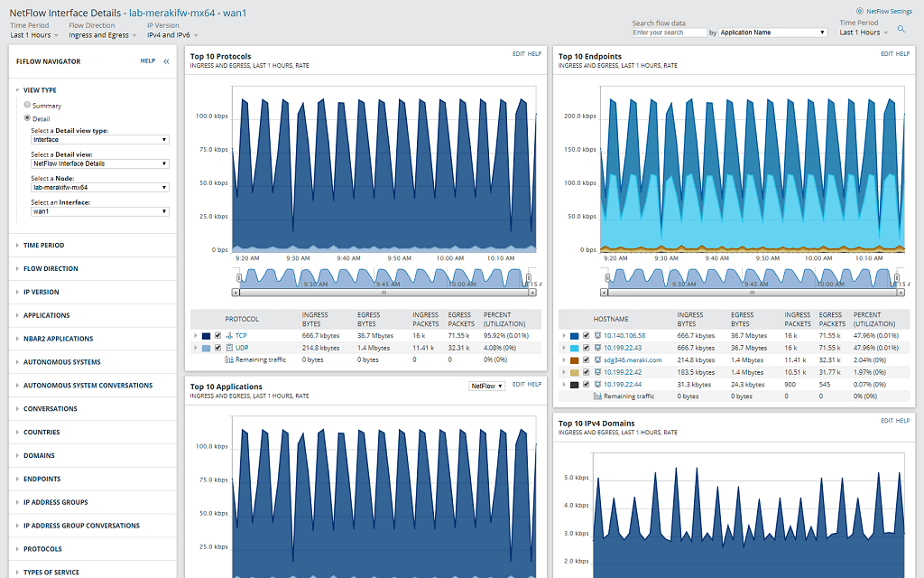924x578 pixels.
Task: Expand the NBAR2 Applications navigator section
Action: click(18, 339)
